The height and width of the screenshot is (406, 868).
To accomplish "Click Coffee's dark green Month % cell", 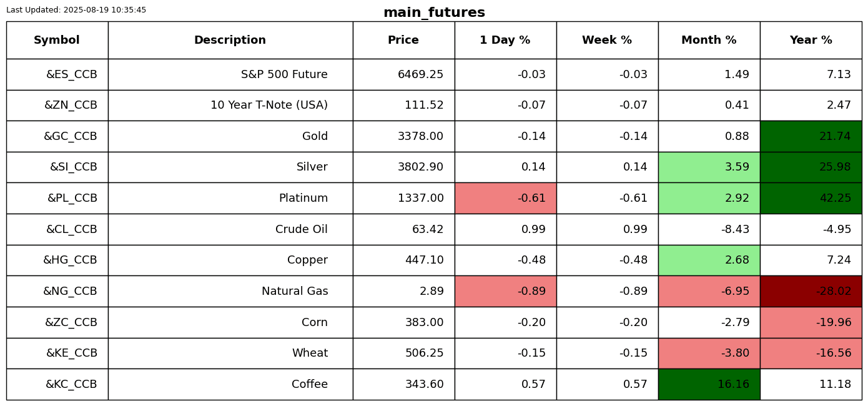I will tap(709, 385).
